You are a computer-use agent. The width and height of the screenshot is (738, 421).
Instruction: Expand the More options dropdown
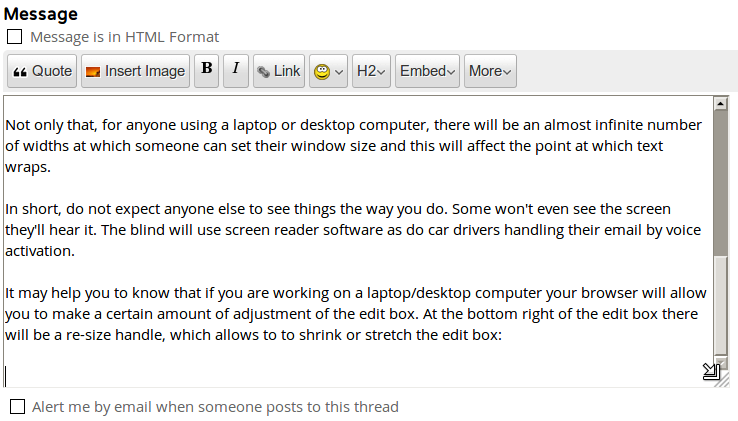[490, 71]
